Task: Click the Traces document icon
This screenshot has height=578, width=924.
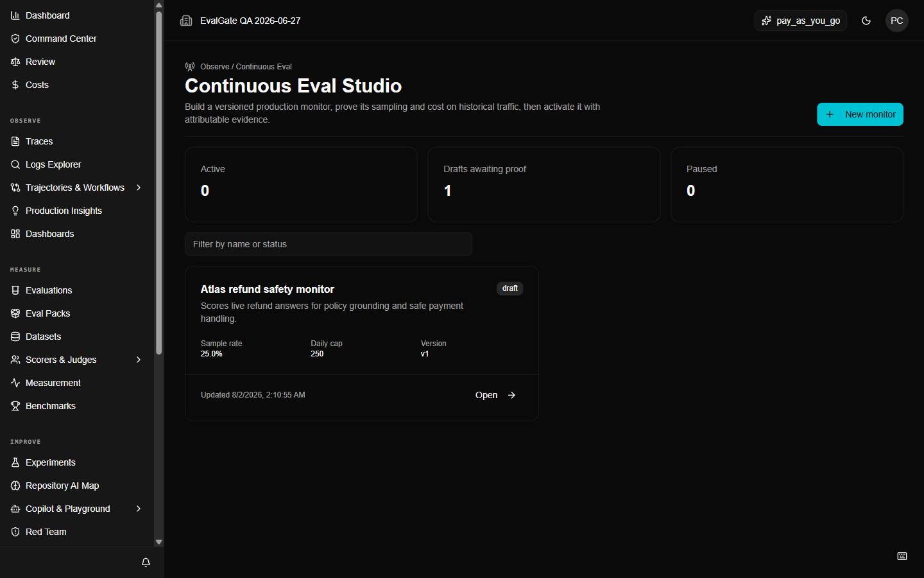Action: (x=15, y=141)
